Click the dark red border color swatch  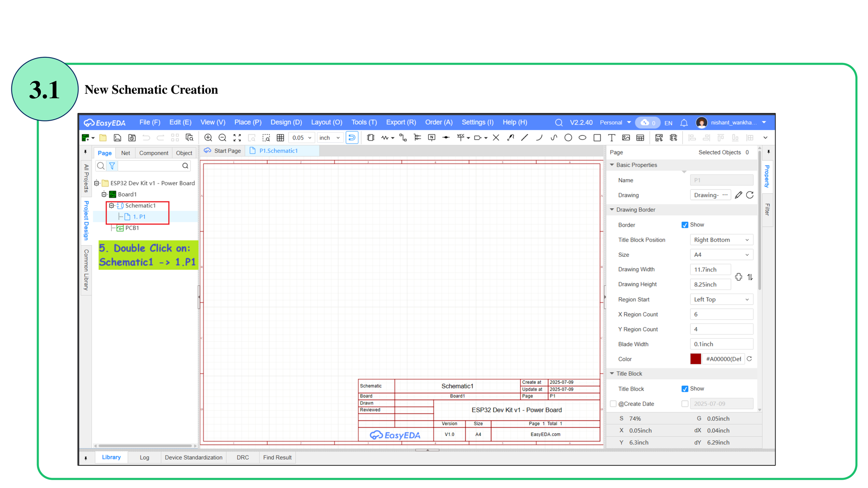(x=696, y=359)
